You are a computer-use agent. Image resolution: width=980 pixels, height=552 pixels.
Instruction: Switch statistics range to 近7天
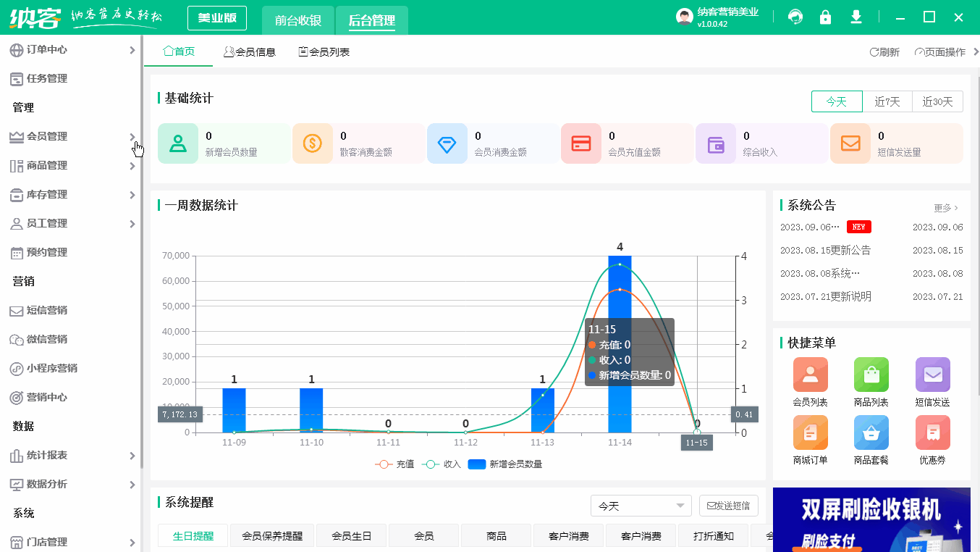click(887, 101)
